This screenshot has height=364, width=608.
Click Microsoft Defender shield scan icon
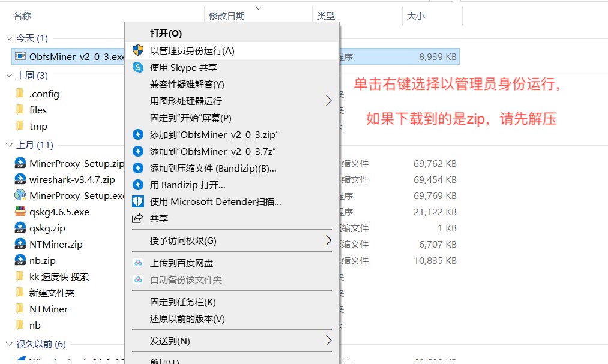click(138, 201)
